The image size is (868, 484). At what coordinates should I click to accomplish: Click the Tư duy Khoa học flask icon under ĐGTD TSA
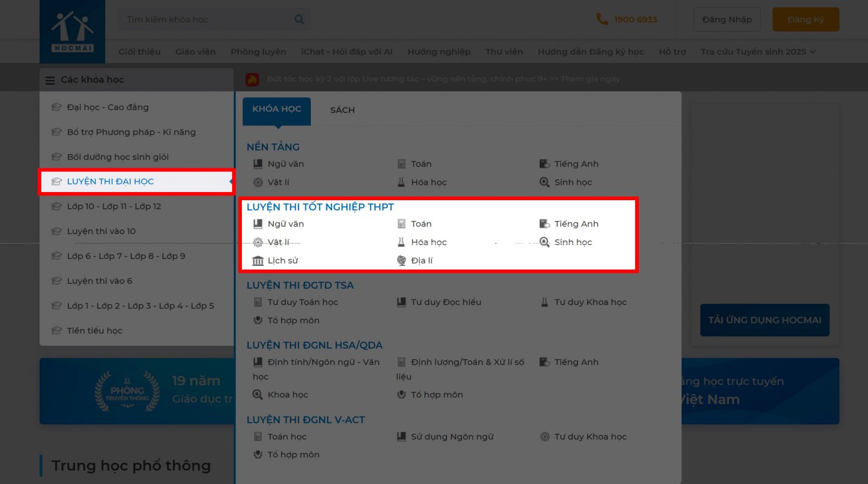click(545, 302)
